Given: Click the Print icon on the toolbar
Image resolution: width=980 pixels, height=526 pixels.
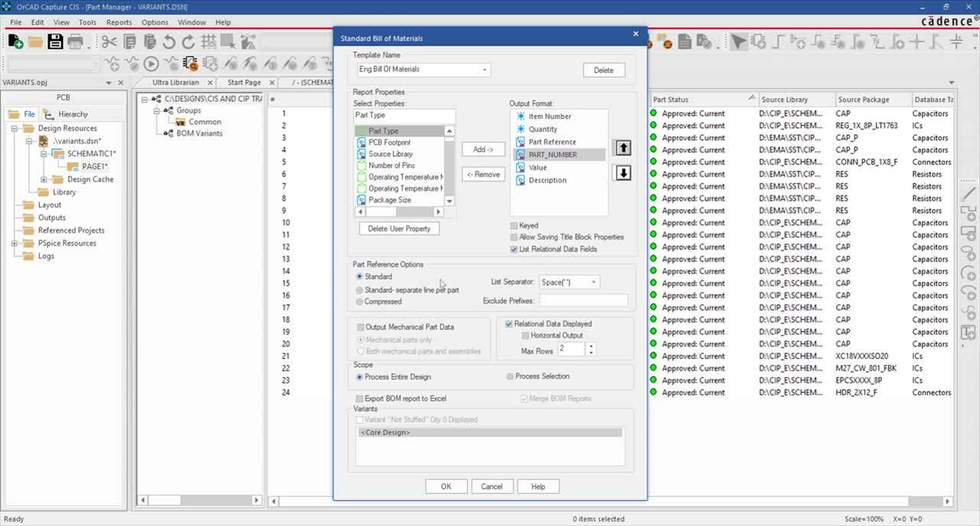Looking at the screenshot, I should pos(75,41).
